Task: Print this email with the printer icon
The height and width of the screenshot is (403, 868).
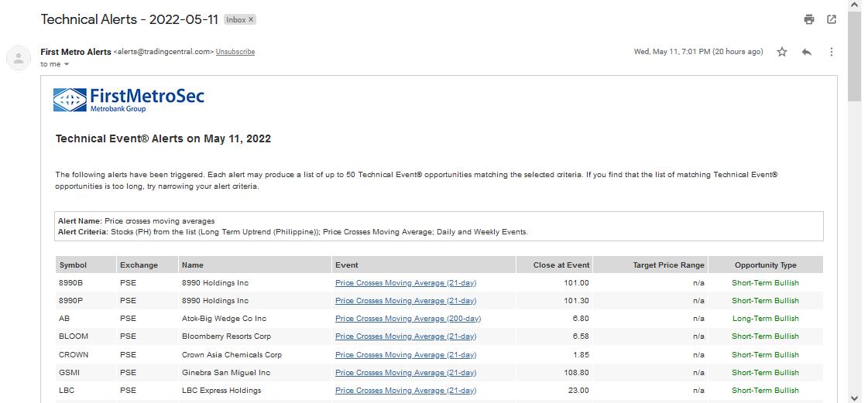Action: click(809, 20)
